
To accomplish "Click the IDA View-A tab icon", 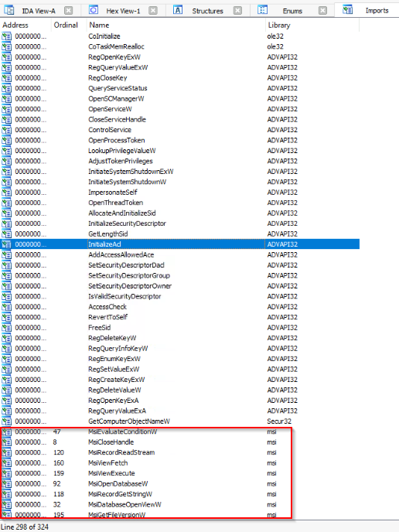I will (x=9, y=10).
